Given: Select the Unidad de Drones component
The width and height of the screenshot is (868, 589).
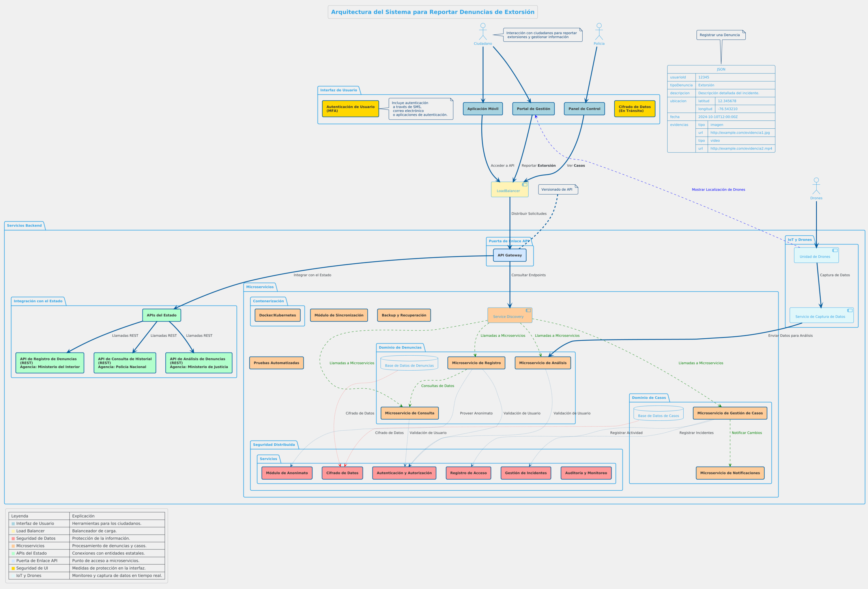Looking at the screenshot, I should 816,255.
